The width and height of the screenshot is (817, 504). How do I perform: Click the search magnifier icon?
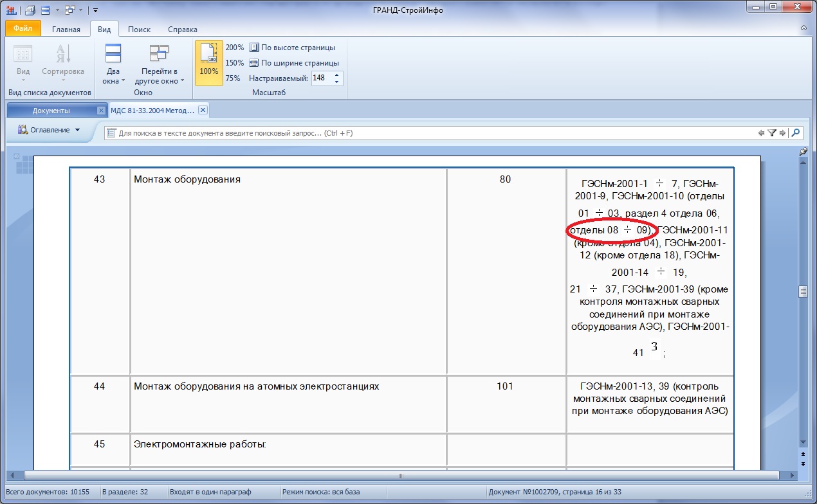coord(796,133)
